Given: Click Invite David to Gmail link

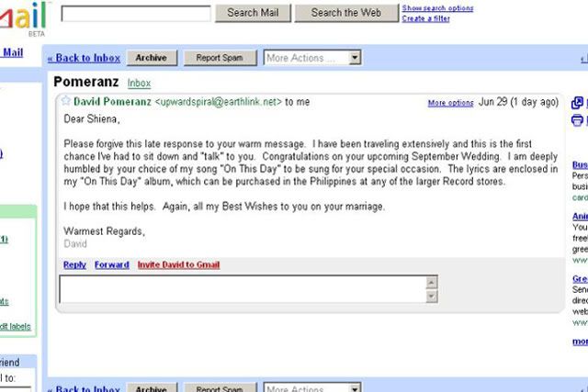Looking at the screenshot, I should click(178, 264).
